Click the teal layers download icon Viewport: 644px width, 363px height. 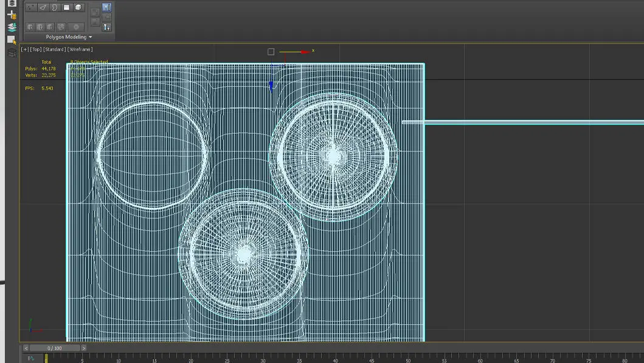pos(12,27)
